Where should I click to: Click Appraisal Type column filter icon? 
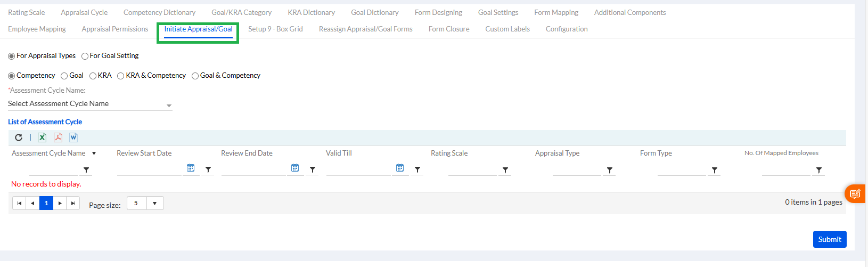pos(610,170)
